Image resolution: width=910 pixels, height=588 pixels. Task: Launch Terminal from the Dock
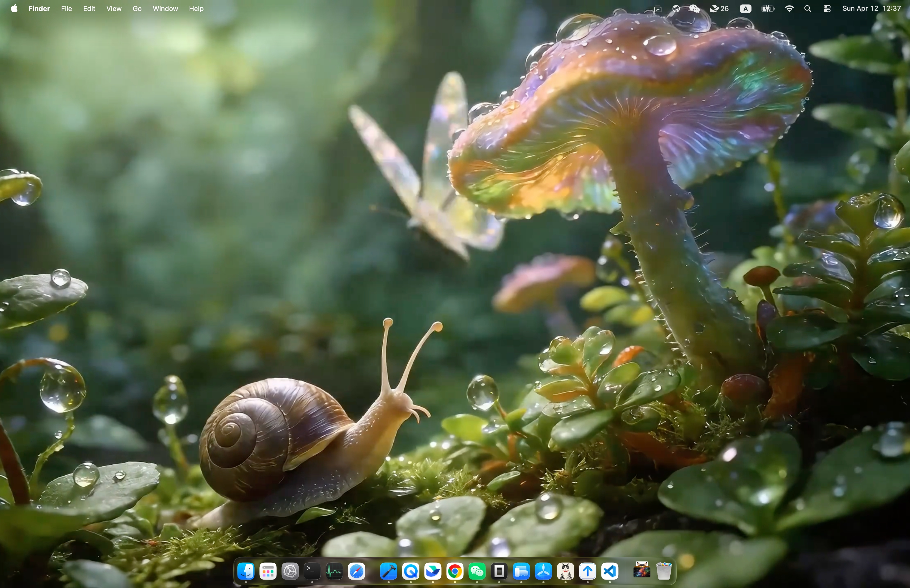coord(312,572)
